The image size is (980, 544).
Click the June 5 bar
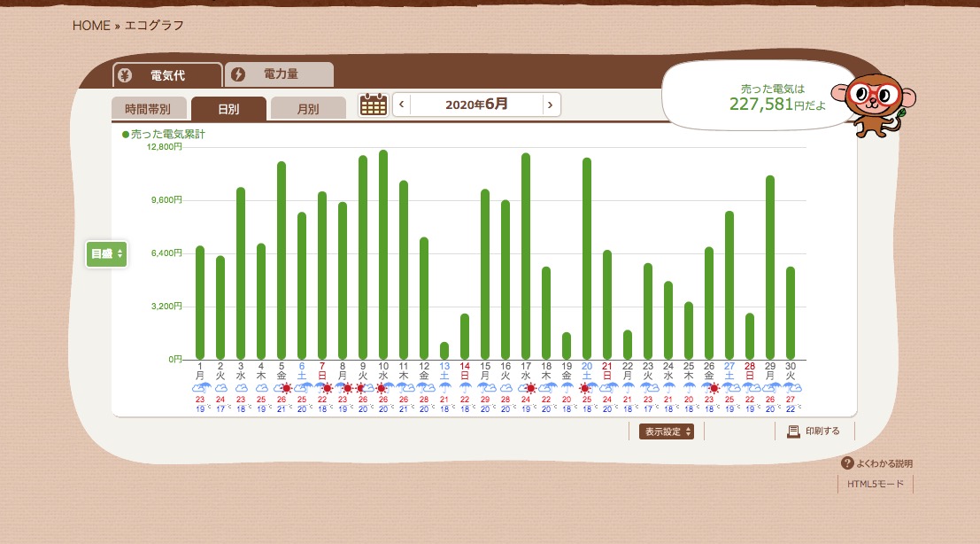click(x=282, y=260)
